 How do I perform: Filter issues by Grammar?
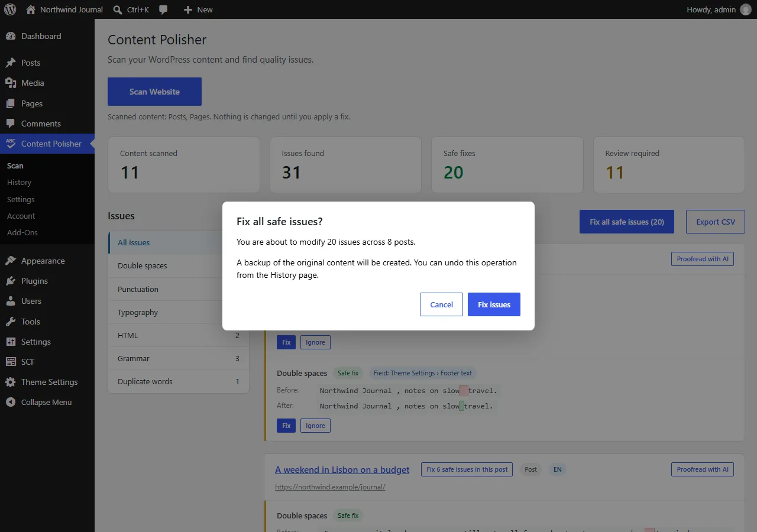pyautogui.click(x=179, y=358)
